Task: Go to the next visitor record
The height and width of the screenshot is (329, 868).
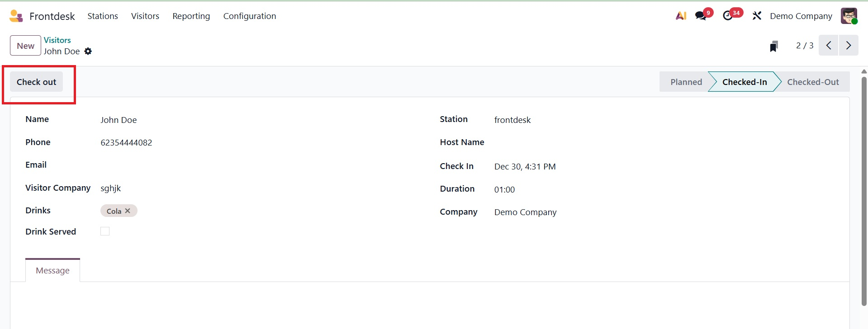Action: (x=849, y=46)
